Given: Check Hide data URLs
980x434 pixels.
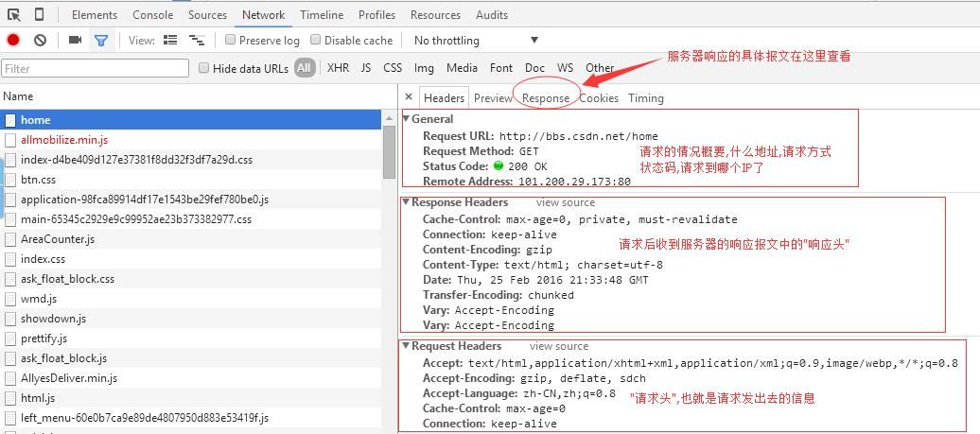Looking at the screenshot, I should pos(203,68).
